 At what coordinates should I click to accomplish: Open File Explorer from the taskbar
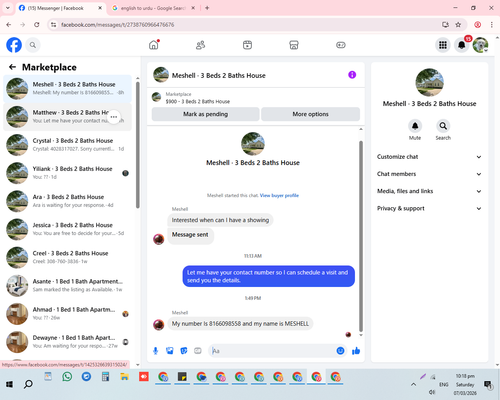click(x=124, y=377)
